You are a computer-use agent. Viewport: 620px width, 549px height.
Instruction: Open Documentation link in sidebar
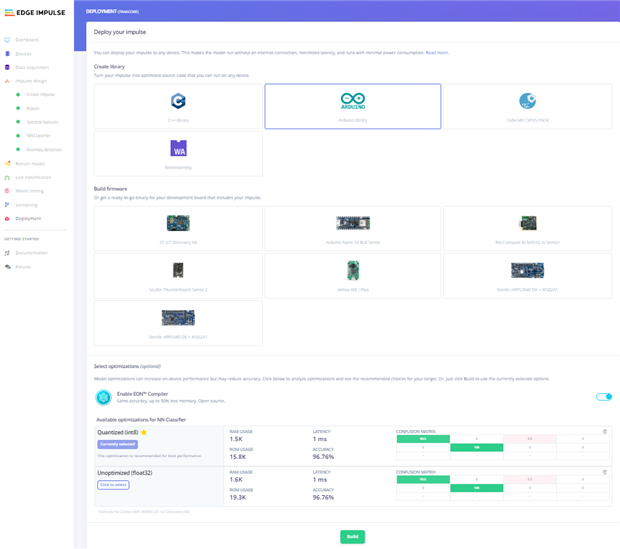point(32,253)
